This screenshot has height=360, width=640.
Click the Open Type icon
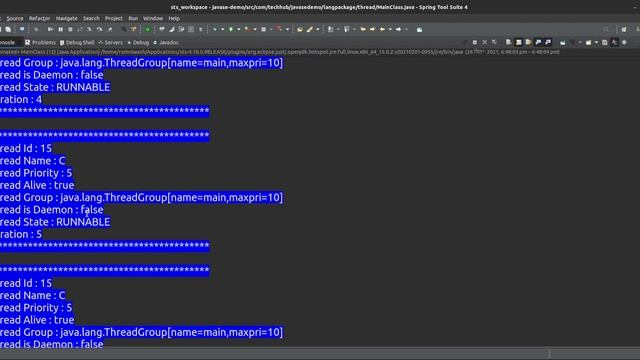click(x=300, y=29)
